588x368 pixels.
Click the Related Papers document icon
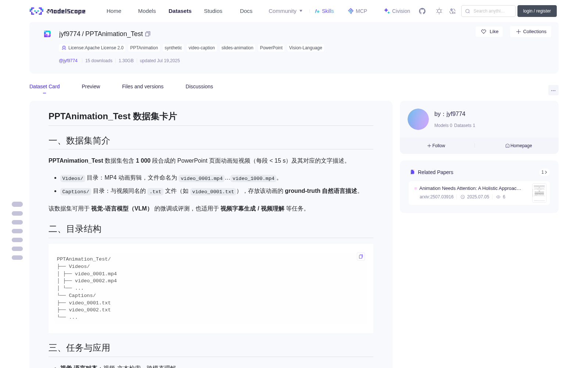point(412,172)
